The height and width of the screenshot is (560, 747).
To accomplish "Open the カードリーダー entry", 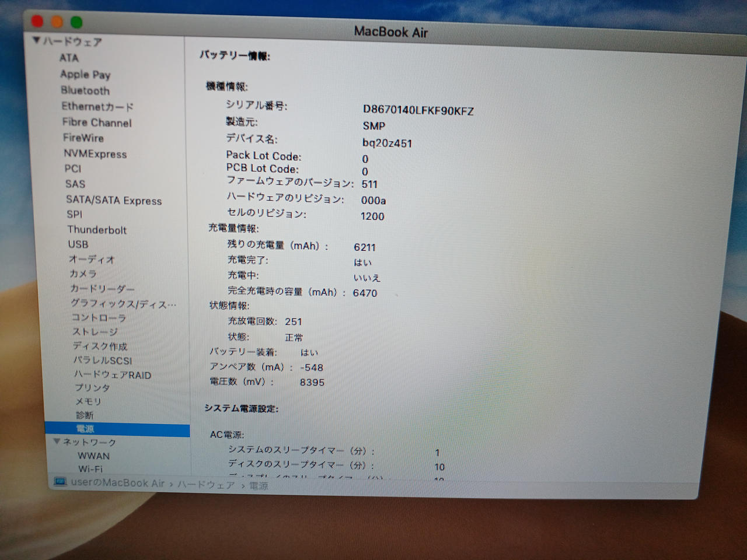I will (102, 289).
